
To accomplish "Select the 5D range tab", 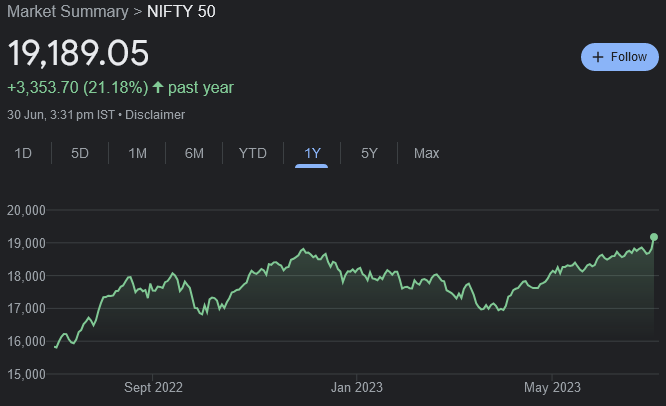I will pos(80,153).
